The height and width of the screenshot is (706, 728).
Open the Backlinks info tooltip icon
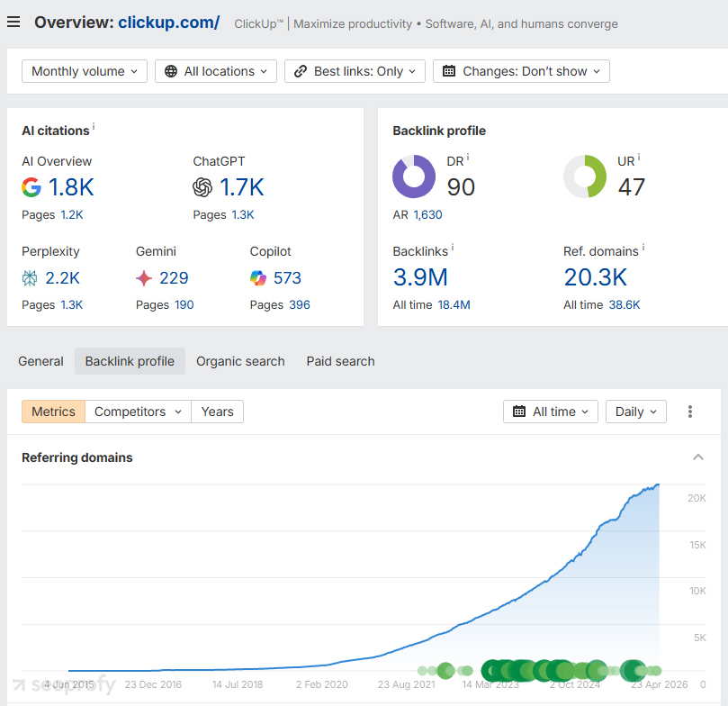[453, 248]
